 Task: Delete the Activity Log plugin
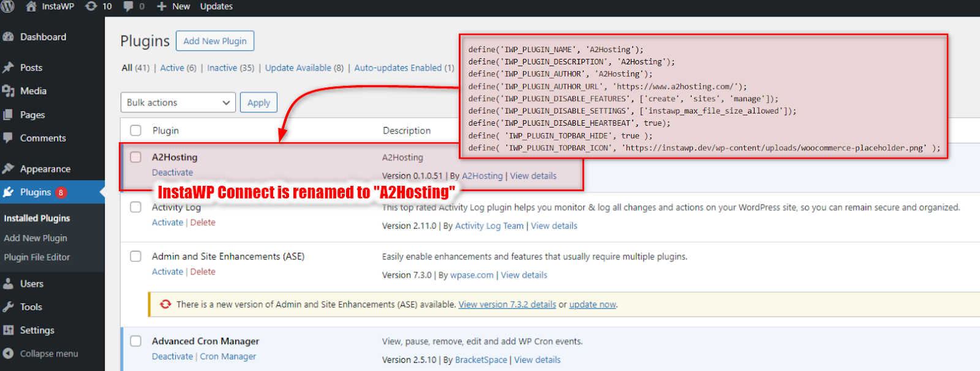(203, 223)
